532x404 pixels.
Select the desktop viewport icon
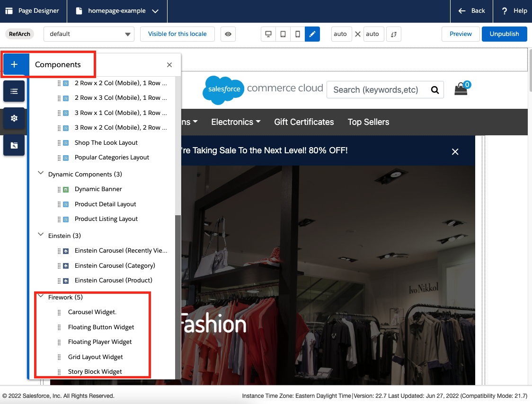click(x=268, y=34)
